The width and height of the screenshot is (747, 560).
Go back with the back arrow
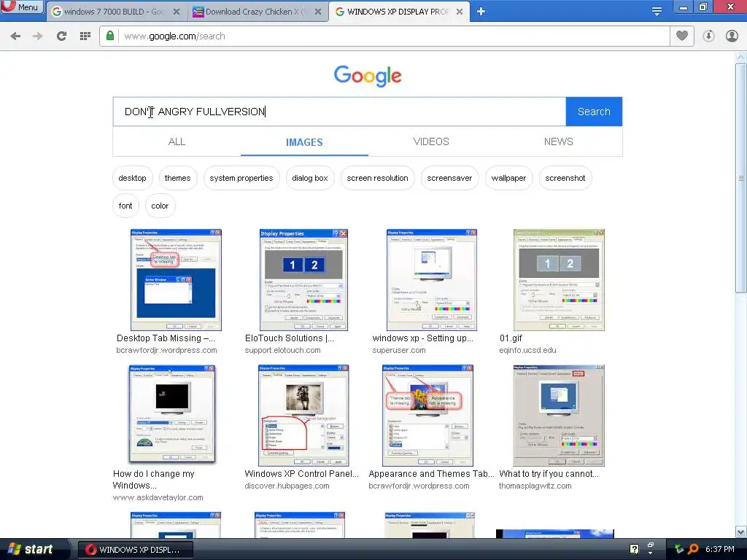(x=15, y=36)
